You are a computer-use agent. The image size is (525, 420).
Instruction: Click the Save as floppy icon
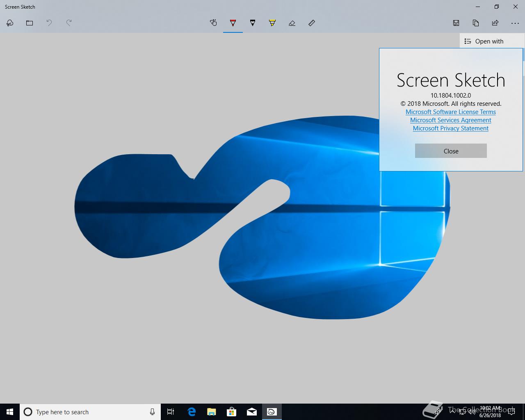click(x=456, y=23)
